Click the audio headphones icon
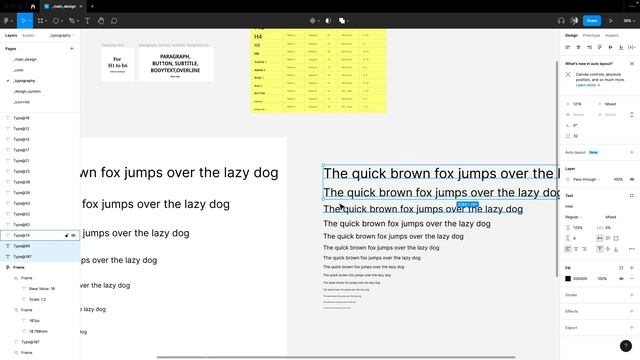640x360 pixels. point(561,20)
